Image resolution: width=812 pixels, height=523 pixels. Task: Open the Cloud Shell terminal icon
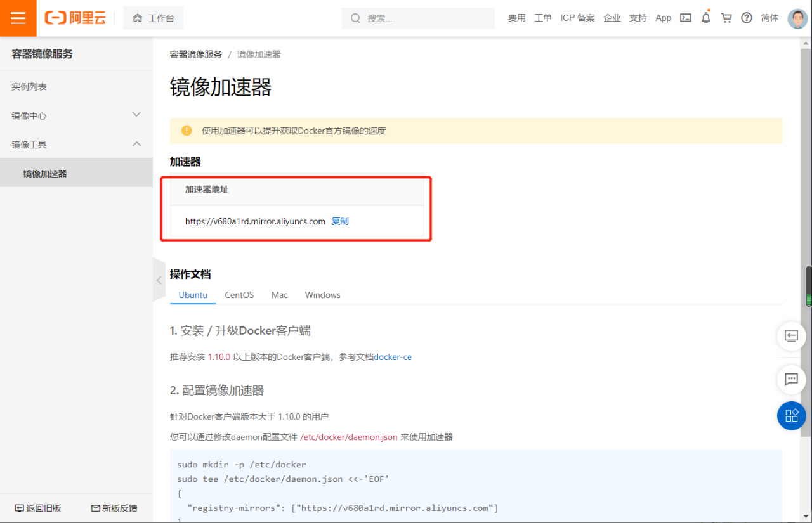pos(685,18)
